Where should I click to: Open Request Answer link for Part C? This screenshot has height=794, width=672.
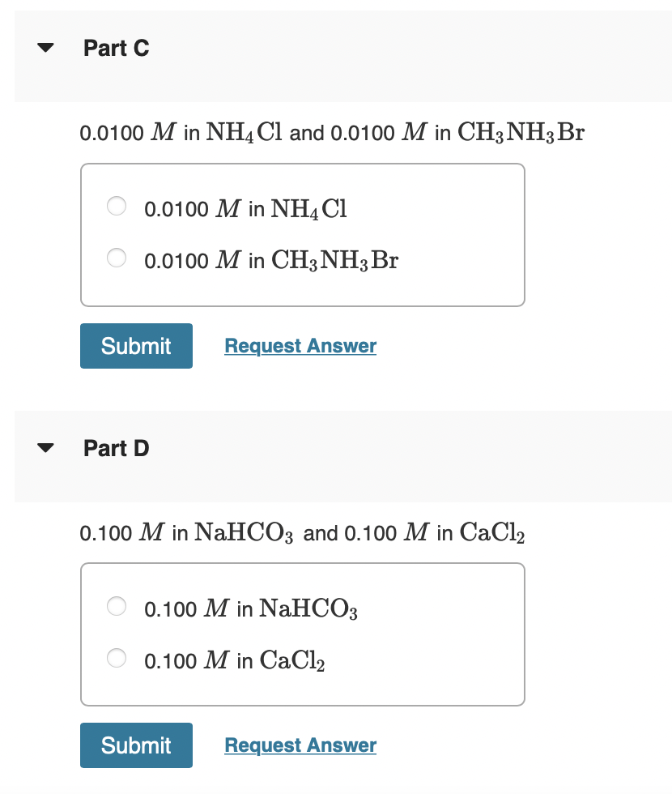300,345
